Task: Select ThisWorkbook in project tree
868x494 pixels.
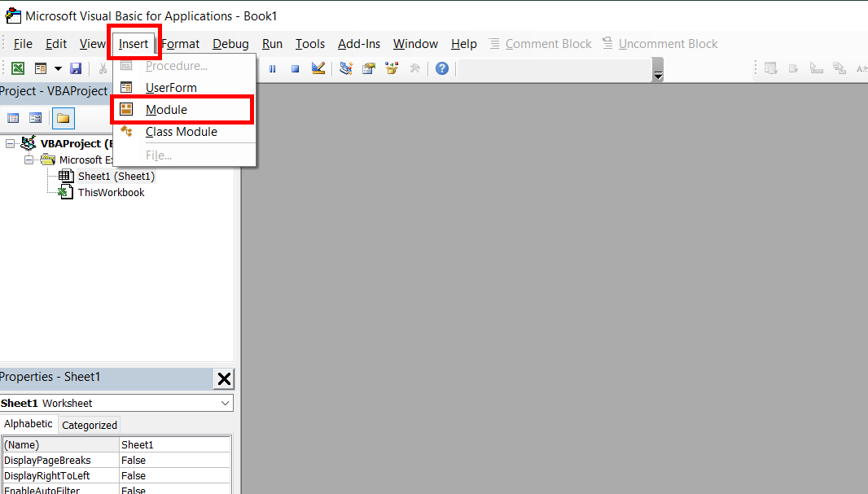Action: (x=111, y=193)
